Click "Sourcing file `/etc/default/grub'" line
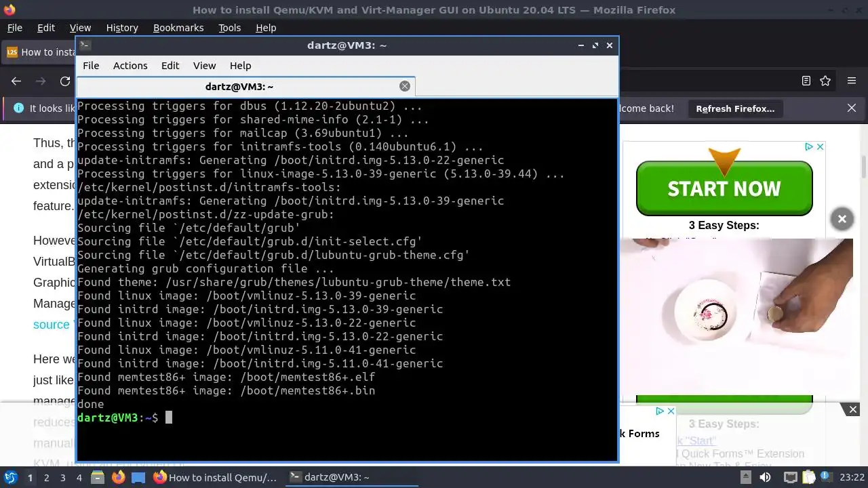 pos(189,228)
